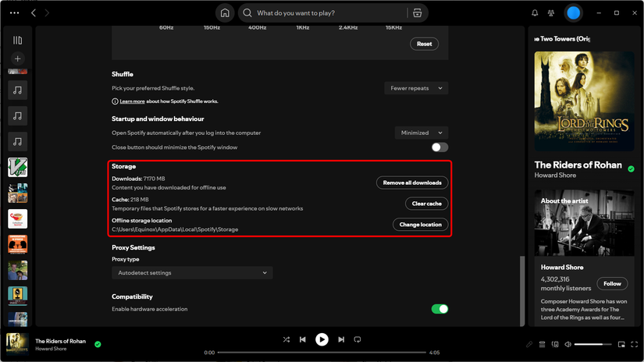
Task: Click the Clear cache button
Action: pos(427,204)
